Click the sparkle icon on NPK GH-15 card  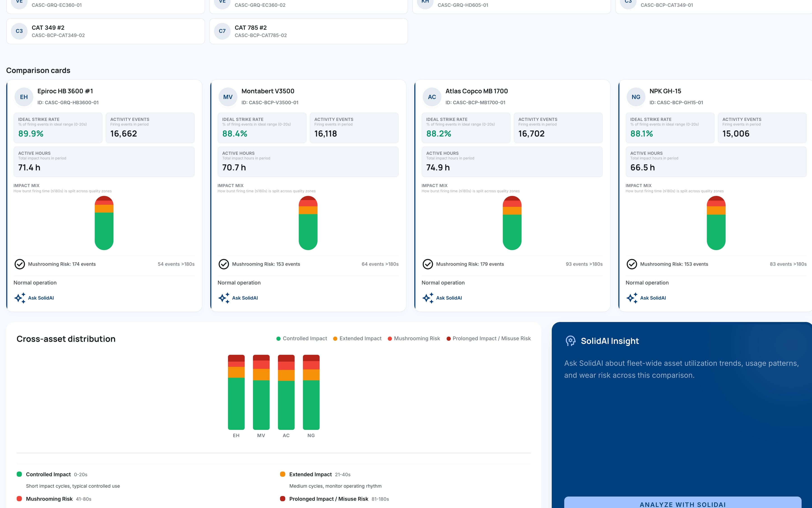coord(632,298)
